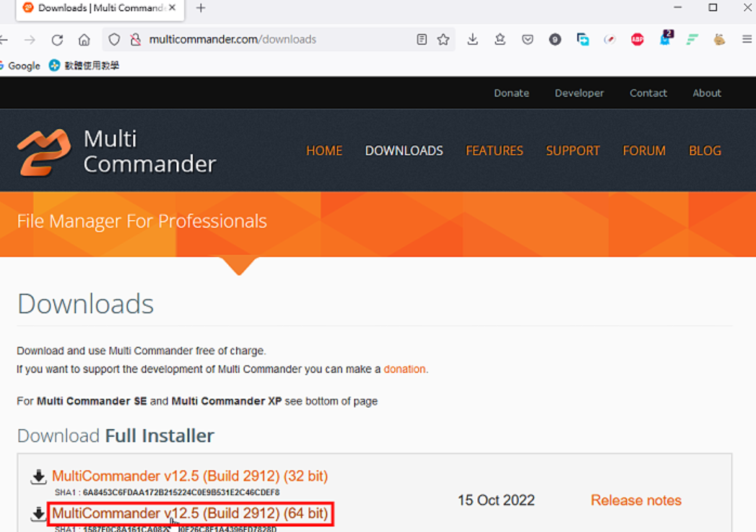Click the dark circular extension icon
Viewport: 756px width, 532px height.
(555, 40)
